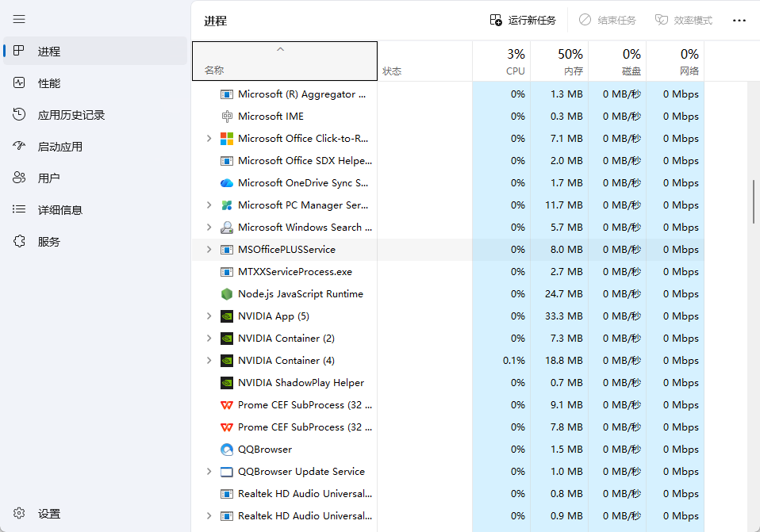Click the Microsoft OneDrive Sync process icon
The width and height of the screenshot is (760, 532).
pos(227,182)
